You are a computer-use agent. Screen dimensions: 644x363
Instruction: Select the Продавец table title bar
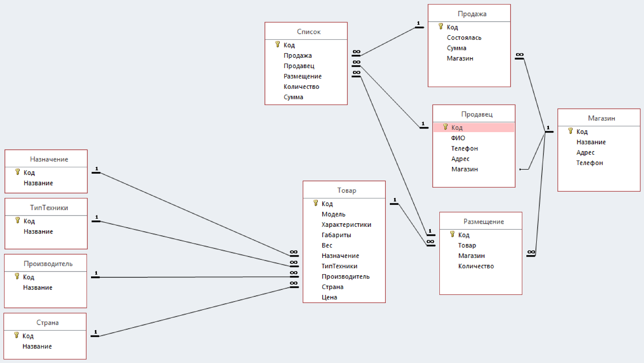(474, 114)
